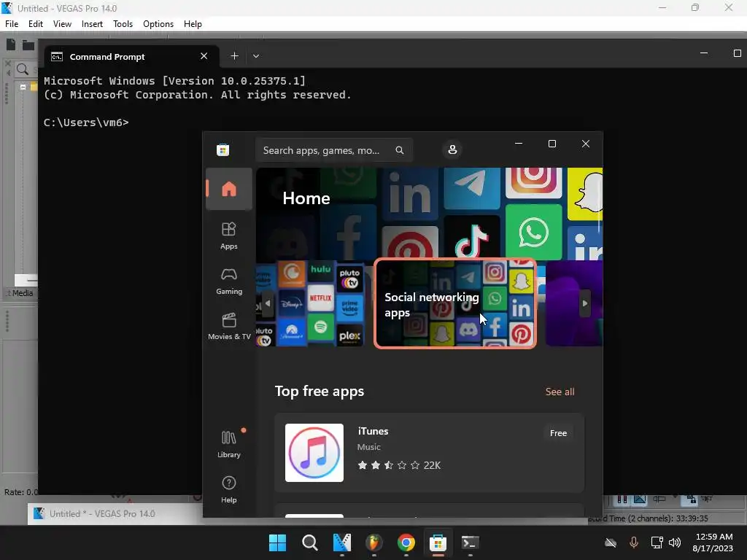Viewport: 747px width, 560px height.
Task: Click Open folder icon in VEGAS toolbar
Action: point(28,45)
